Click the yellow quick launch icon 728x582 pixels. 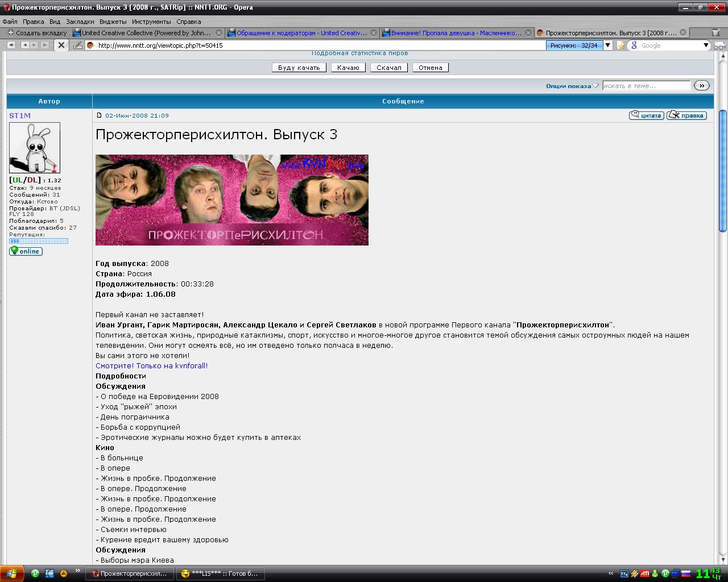pos(64,573)
